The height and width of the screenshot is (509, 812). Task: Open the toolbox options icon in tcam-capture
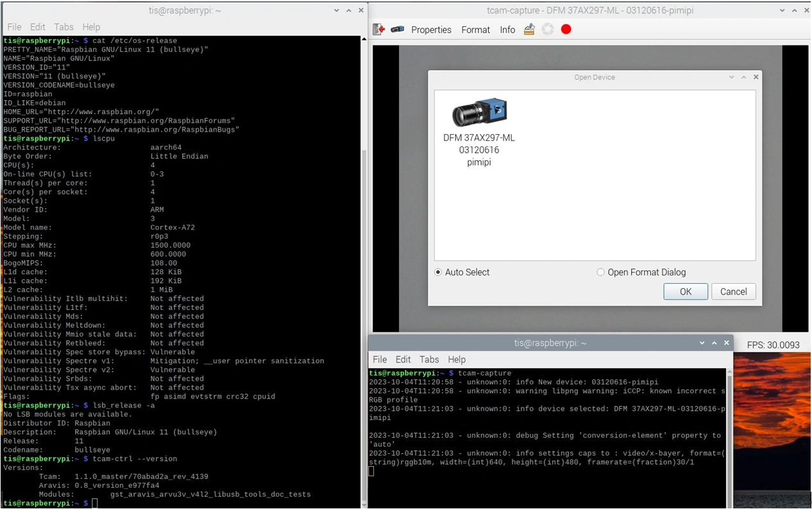(x=529, y=30)
